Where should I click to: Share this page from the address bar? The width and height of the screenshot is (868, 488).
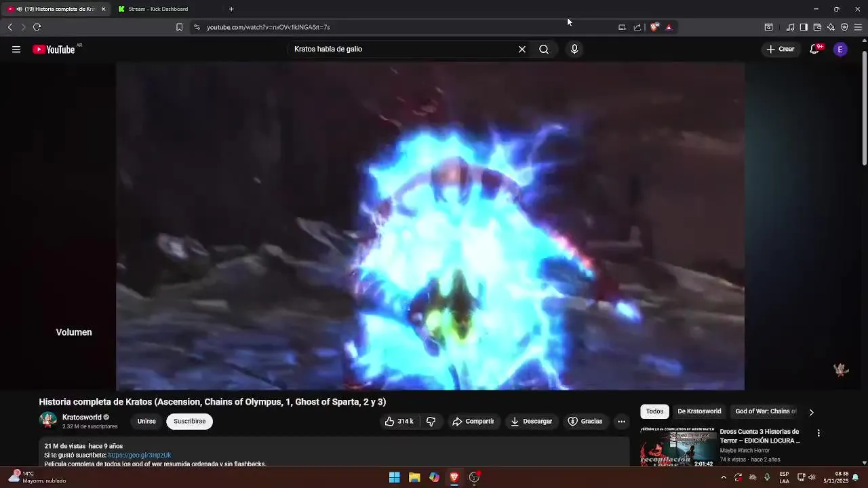coord(637,27)
